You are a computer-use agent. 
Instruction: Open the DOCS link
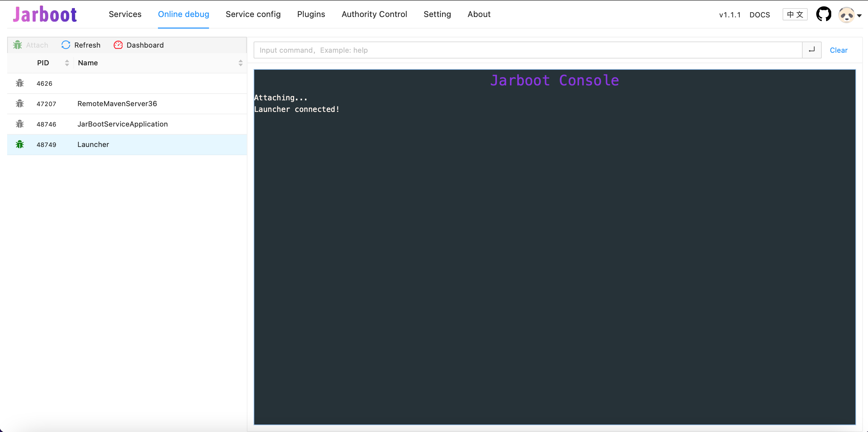click(760, 15)
